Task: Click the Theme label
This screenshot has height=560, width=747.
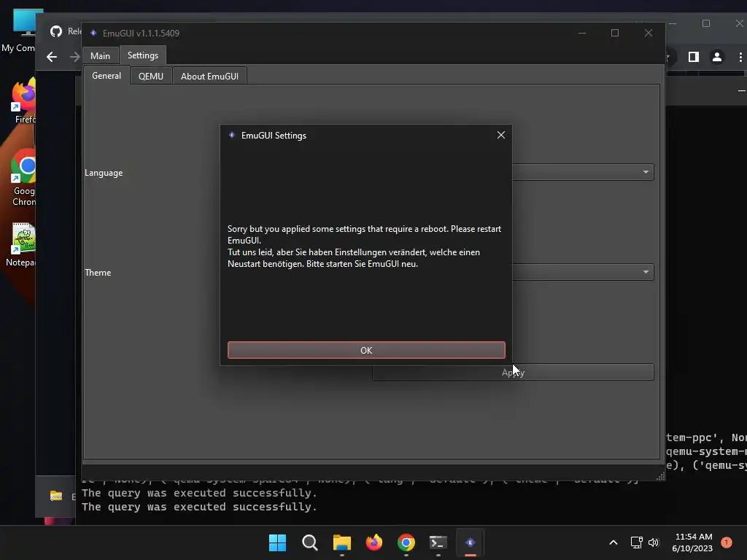Action: pos(98,273)
